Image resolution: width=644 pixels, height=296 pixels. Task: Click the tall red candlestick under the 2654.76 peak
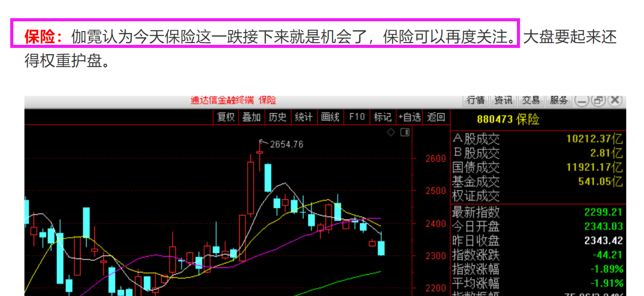(x=251, y=188)
